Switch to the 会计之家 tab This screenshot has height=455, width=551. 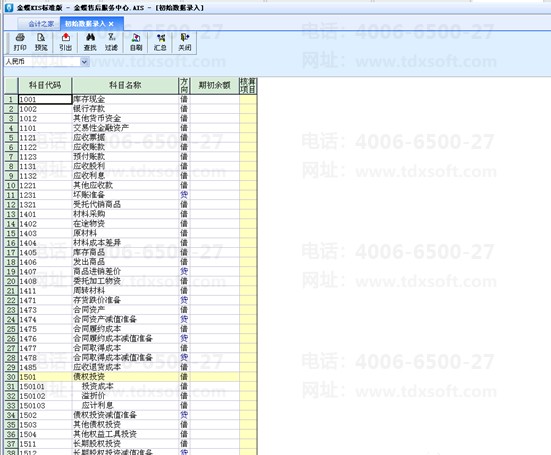click(x=41, y=24)
